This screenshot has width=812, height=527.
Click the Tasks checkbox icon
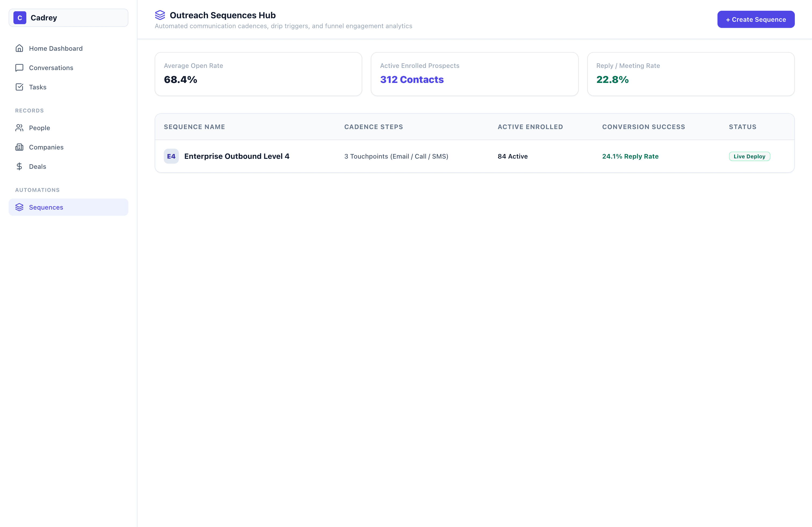19,87
